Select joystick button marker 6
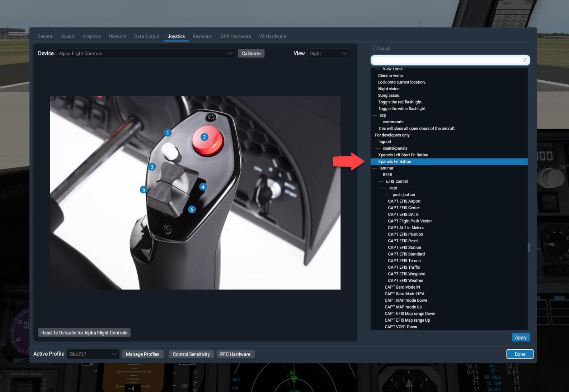569x392 pixels. (x=192, y=210)
